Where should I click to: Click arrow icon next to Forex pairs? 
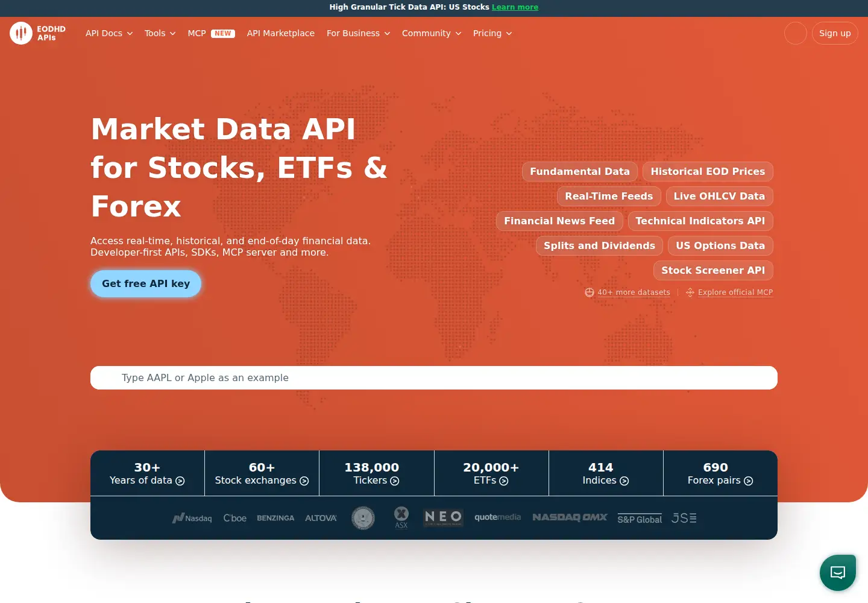click(x=749, y=481)
